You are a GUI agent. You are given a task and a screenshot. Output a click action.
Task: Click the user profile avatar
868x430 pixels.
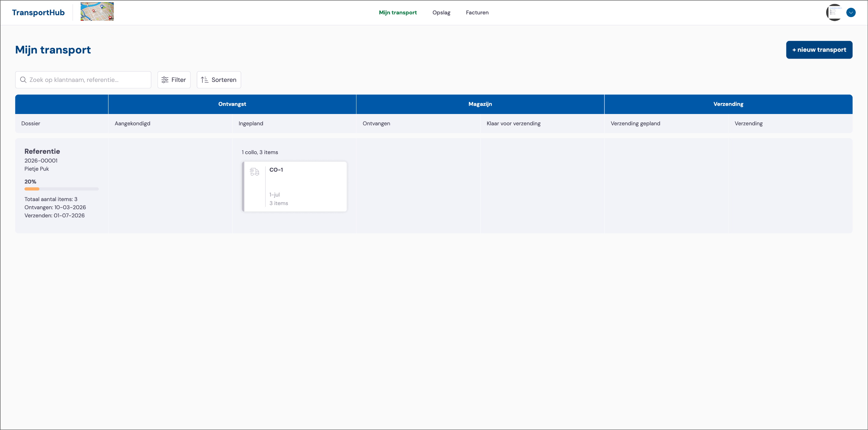(834, 13)
